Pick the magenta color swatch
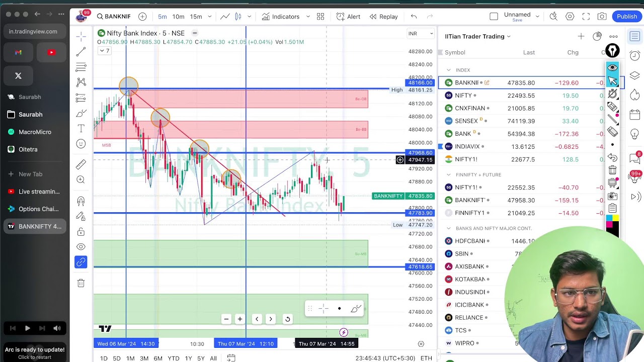The height and width of the screenshot is (362, 644). tap(609, 224)
